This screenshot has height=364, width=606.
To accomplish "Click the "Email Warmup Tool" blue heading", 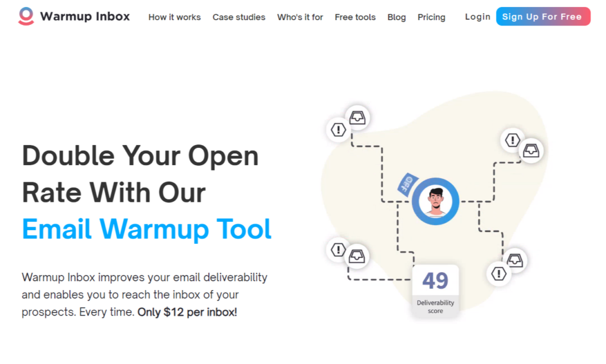I will (x=147, y=229).
